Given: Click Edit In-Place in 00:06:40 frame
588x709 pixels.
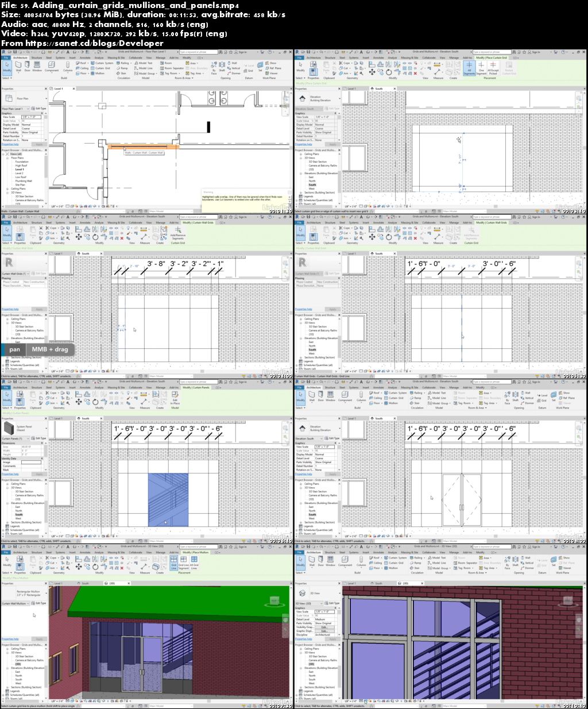Looking at the screenshot, I should (175, 398).
